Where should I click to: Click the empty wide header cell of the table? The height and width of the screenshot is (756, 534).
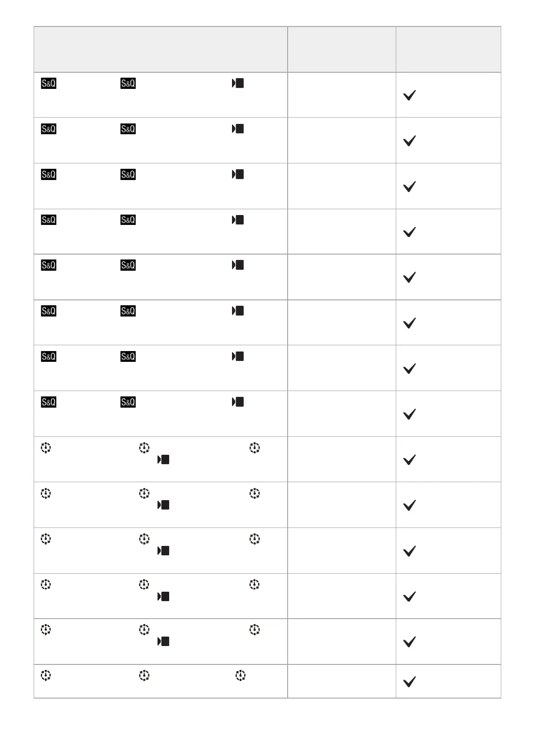161,49
